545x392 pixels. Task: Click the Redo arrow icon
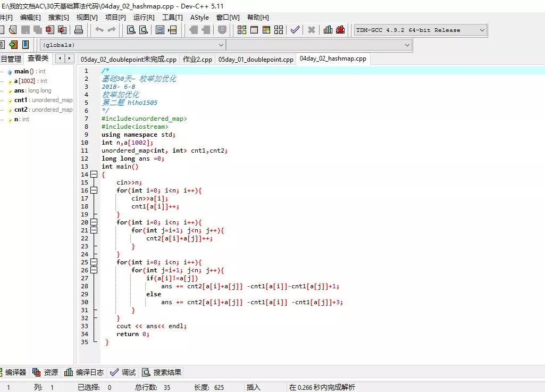coord(112,30)
